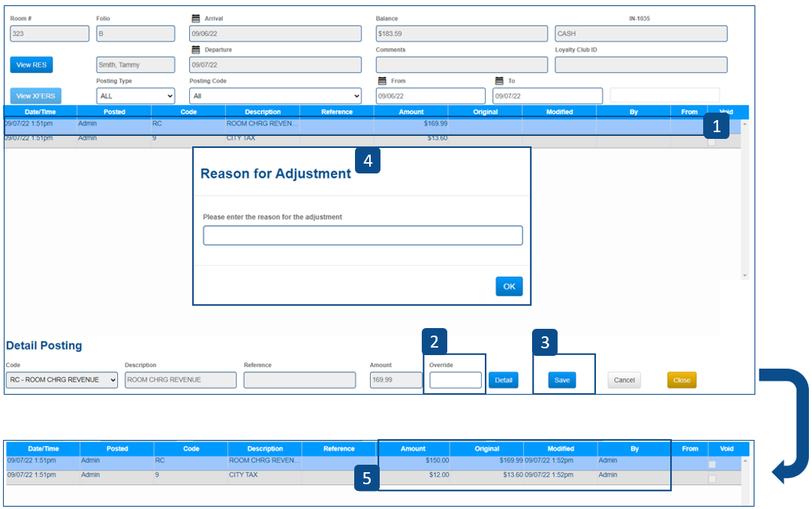
Task: Click the Override amount field
Action: tap(456, 381)
